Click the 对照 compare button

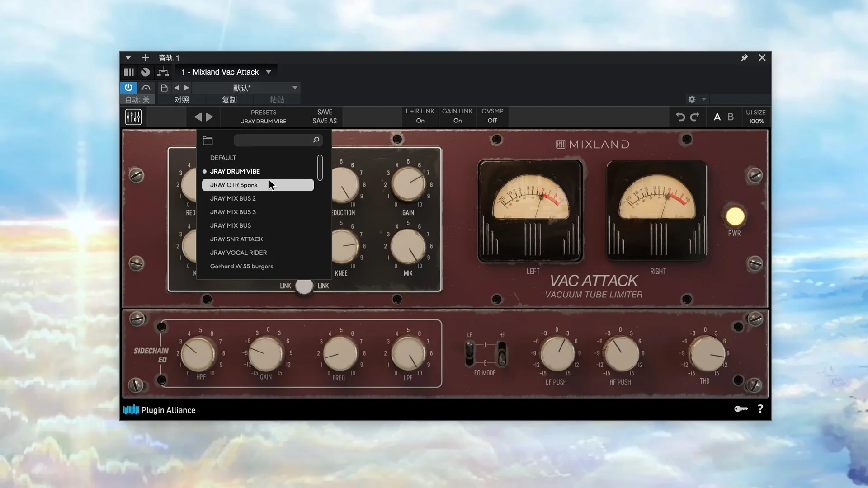pyautogui.click(x=181, y=99)
